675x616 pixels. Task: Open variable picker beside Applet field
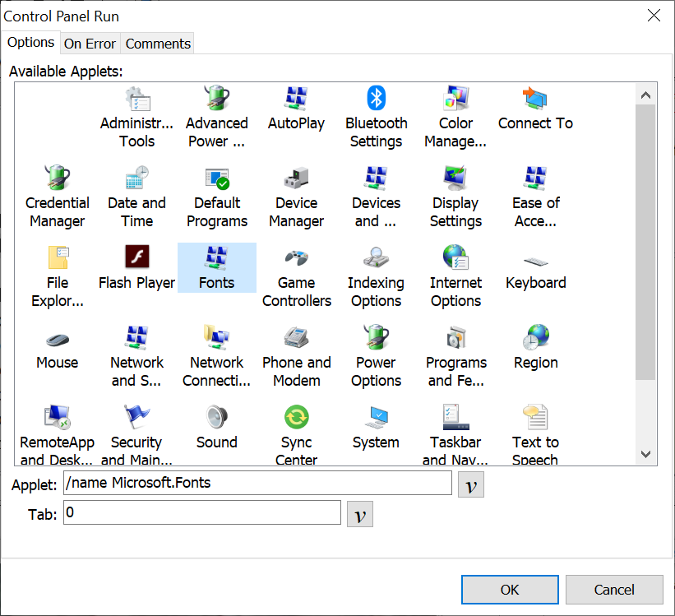(470, 485)
